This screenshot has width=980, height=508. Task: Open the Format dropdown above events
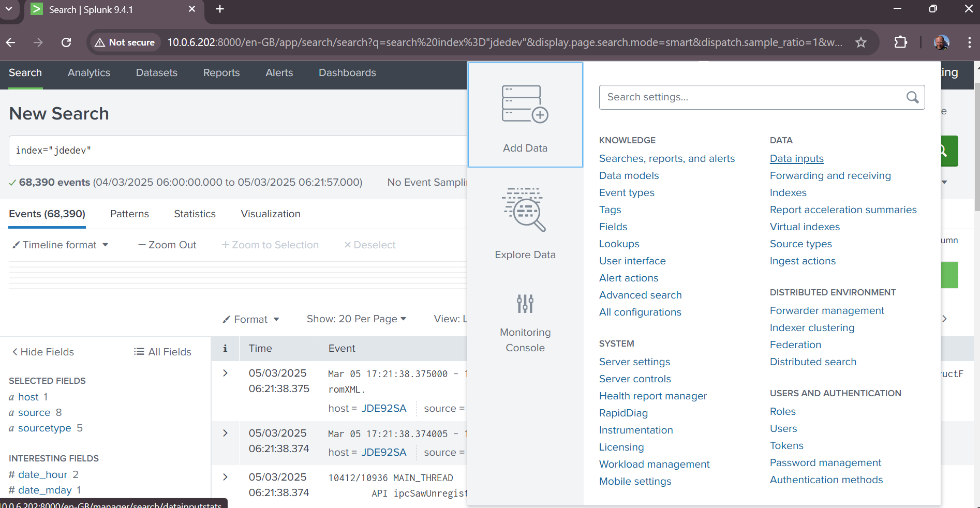[x=251, y=319]
